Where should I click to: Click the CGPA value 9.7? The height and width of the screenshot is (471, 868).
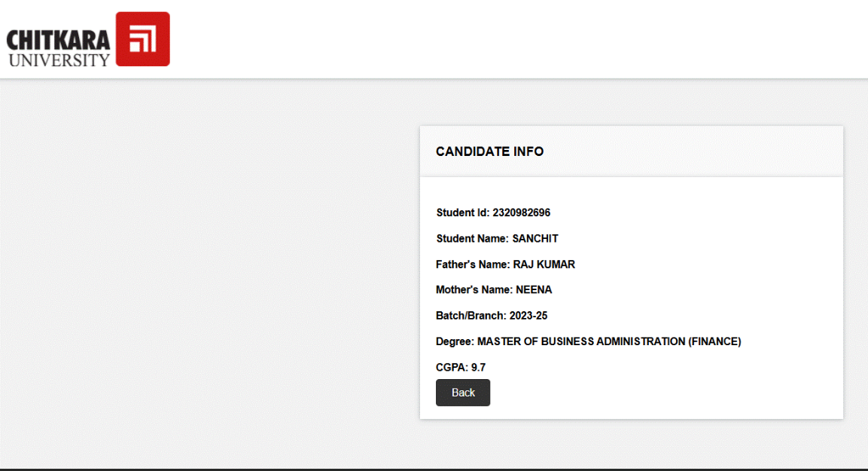point(479,368)
